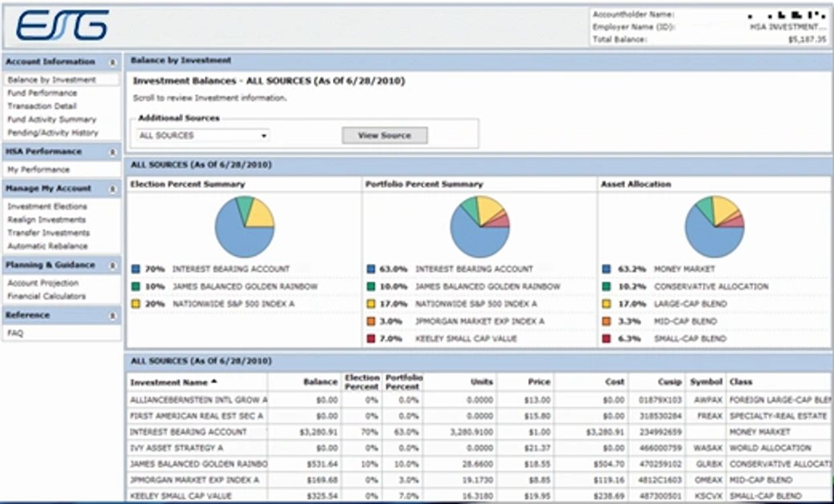Image resolution: width=834 pixels, height=504 pixels.
Task: Open the Additional Sources dropdown
Action: pyautogui.click(x=203, y=136)
